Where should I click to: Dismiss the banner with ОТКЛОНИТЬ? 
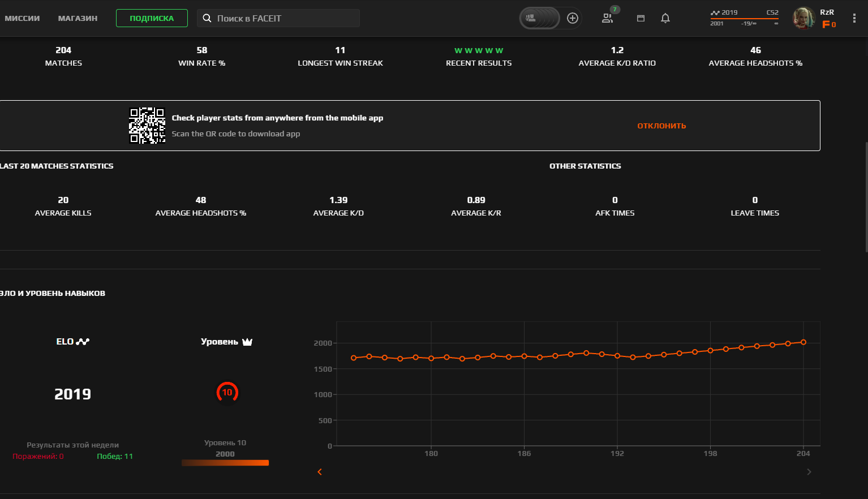pyautogui.click(x=661, y=126)
